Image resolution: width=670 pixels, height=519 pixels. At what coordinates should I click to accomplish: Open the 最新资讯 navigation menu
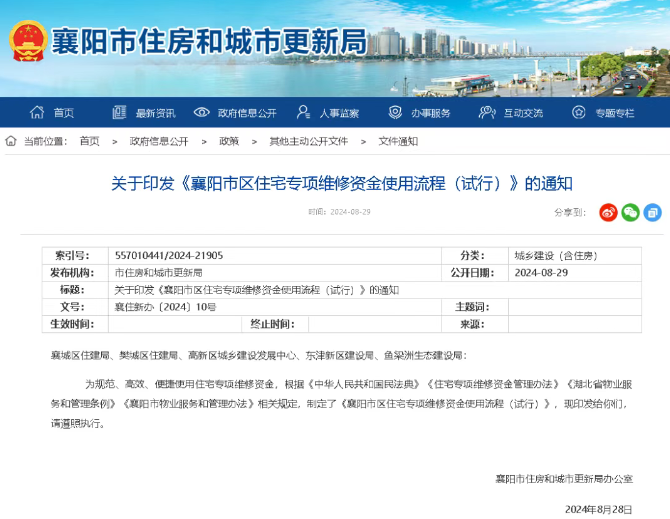155,113
